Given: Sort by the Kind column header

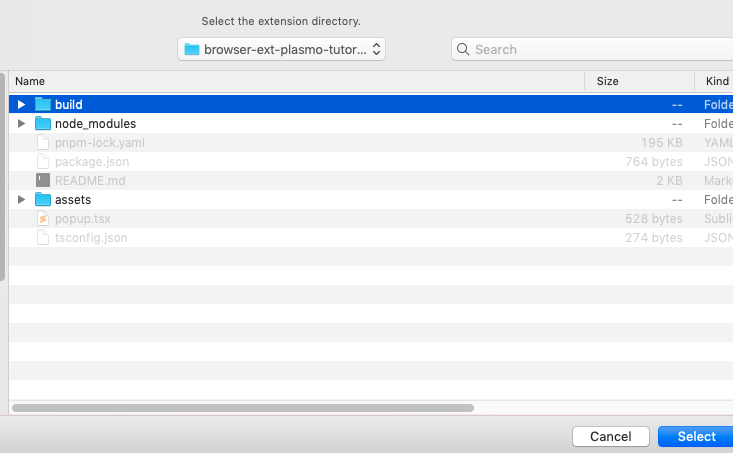Looking at the screenshot, I should click(717, 81).
